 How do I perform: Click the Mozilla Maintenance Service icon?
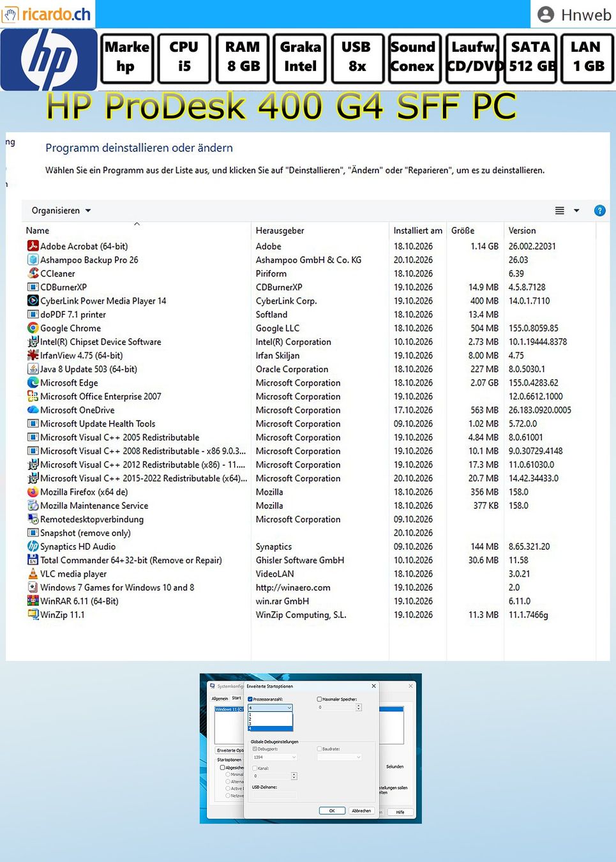click(x=33, y=506)
